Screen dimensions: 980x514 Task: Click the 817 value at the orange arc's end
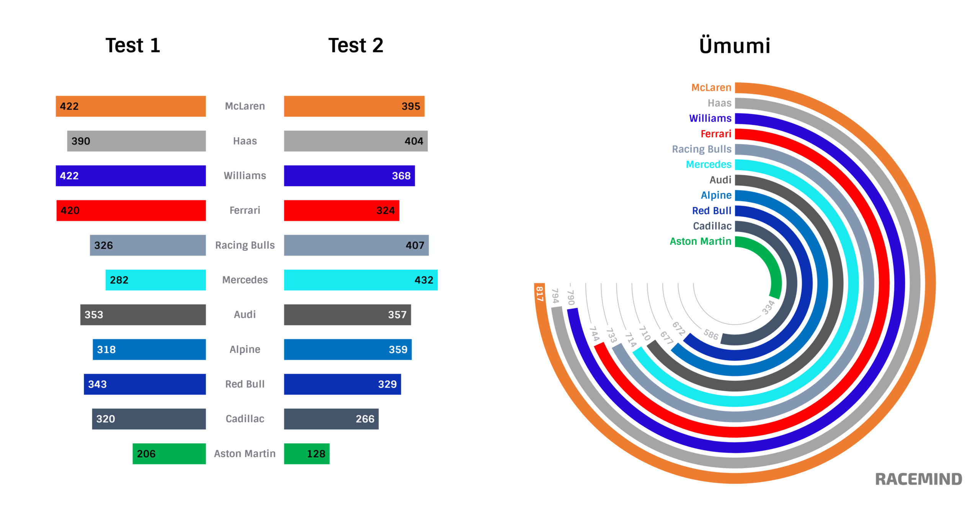point(539,294)
